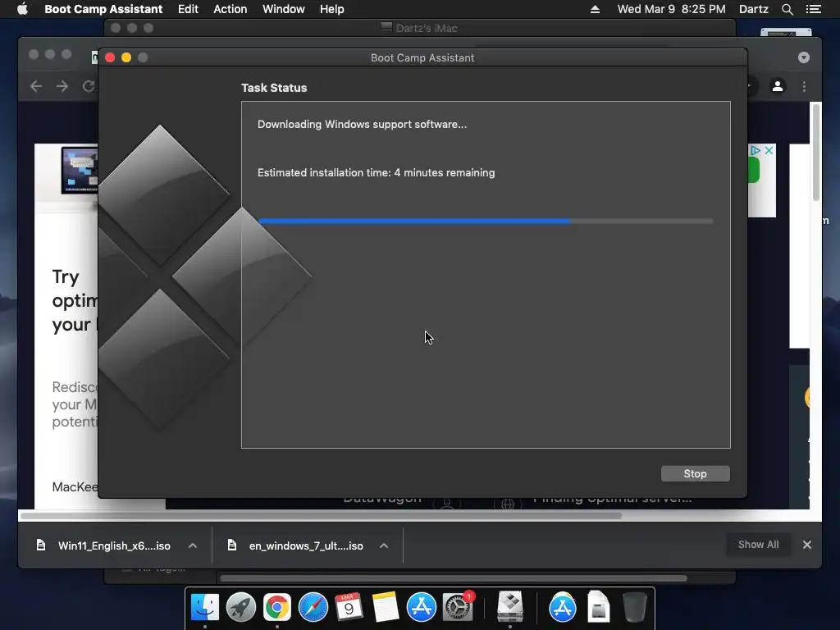Open Notification Center list icon
This screenshot has height=630, width=840.
click(813, 9)
